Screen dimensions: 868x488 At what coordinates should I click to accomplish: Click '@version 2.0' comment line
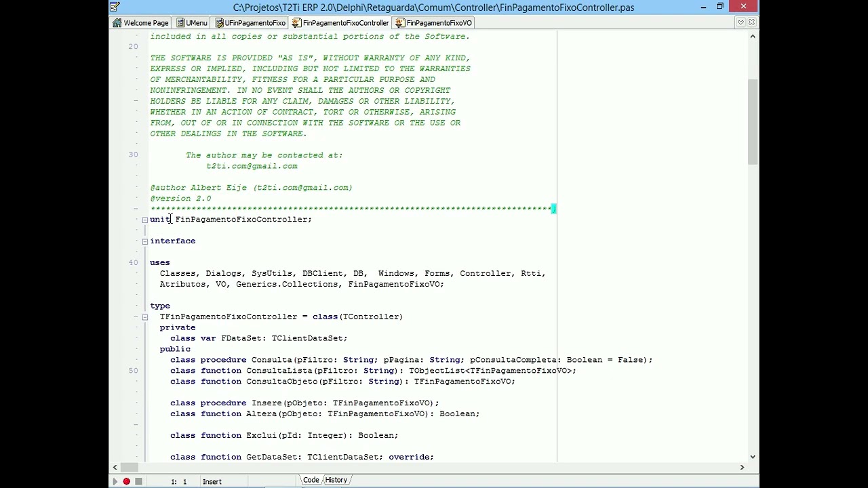point(180,199)
